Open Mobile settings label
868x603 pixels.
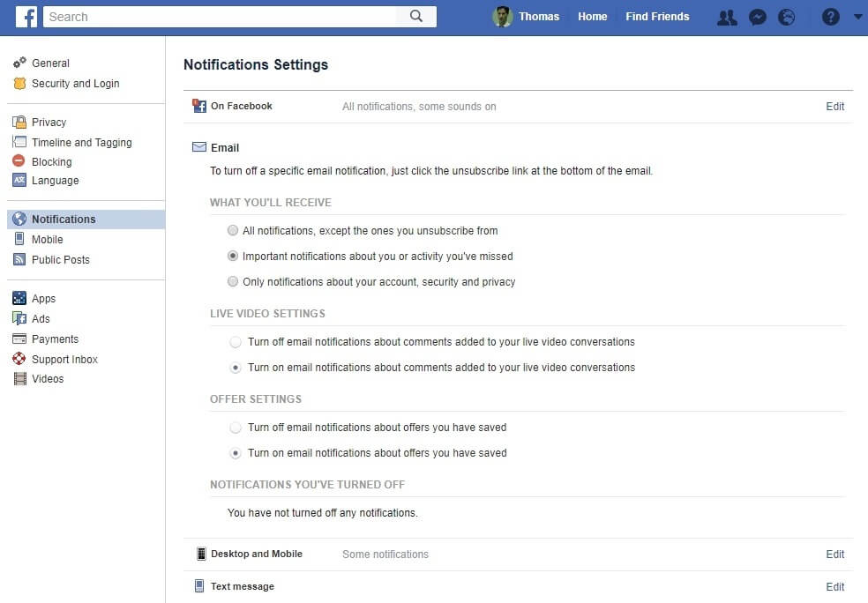click(47, 240)
